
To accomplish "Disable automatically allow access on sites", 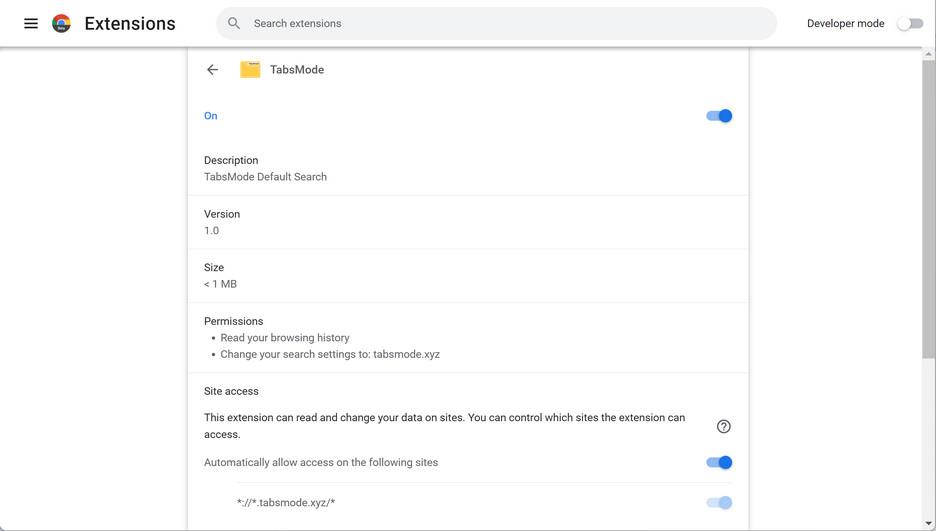I will 719,462.
